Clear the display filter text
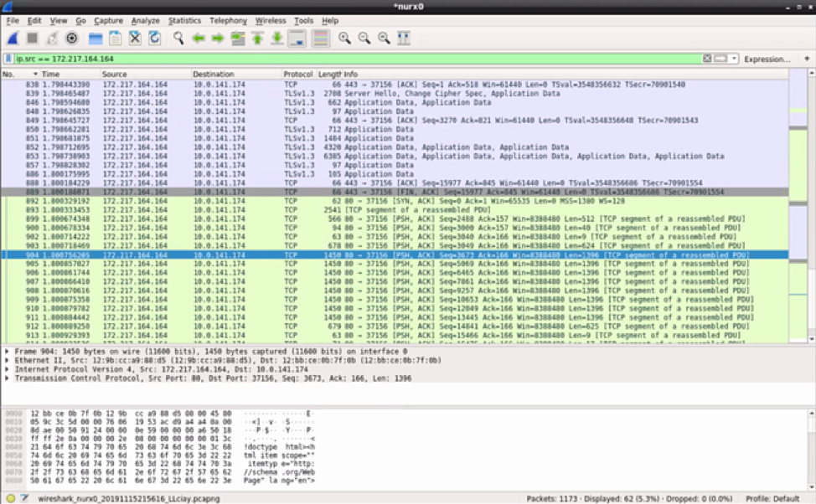Image resolution: width=816 pixels, height=504 pixels. pos(707,59)
